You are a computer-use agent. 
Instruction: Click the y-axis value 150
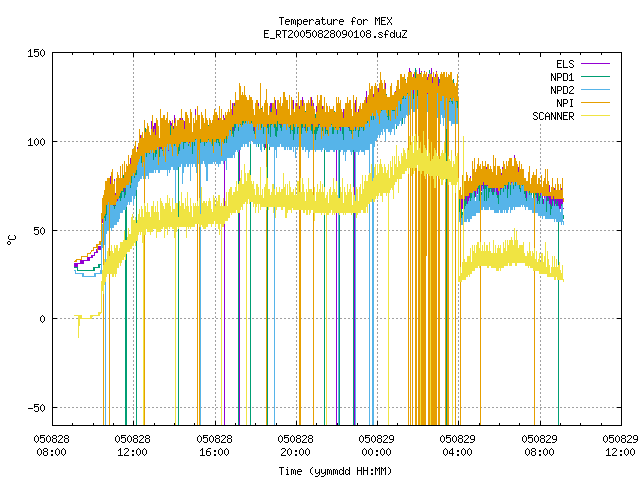[x=36, y=53]
